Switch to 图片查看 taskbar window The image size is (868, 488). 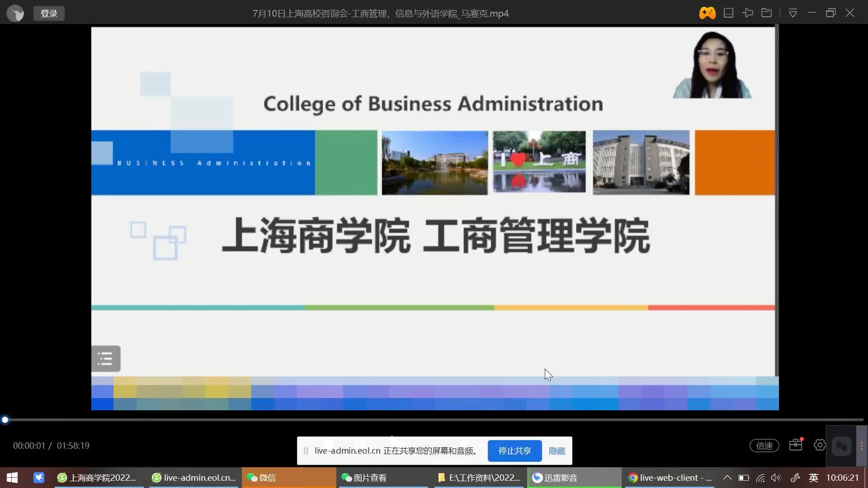pyautogui.click(x=383, y=478)
